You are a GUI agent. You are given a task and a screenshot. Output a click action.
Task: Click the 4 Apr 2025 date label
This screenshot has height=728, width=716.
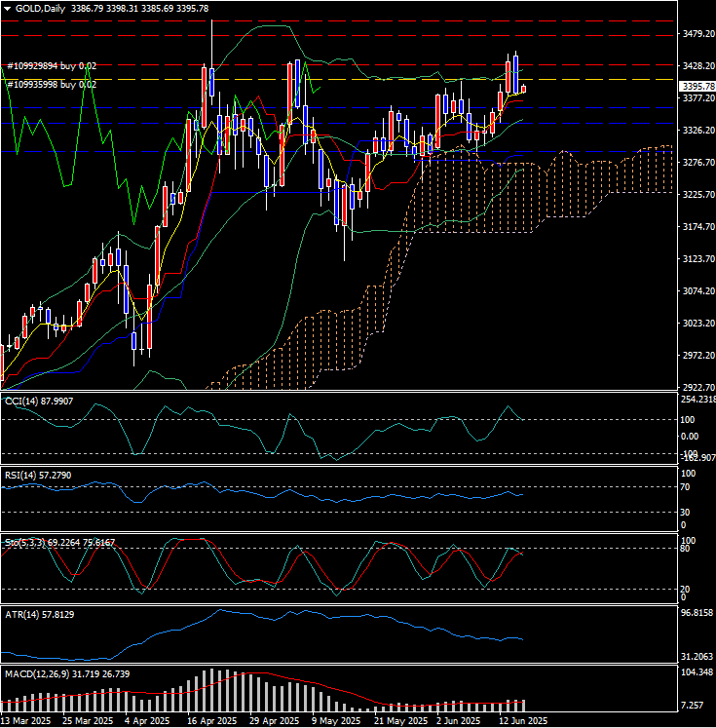tap(147, 721)
